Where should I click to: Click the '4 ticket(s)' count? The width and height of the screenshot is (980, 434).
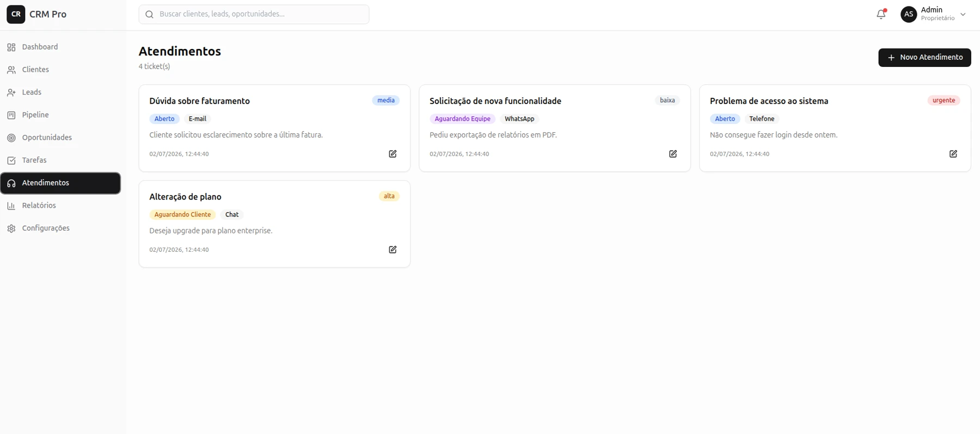154,66
